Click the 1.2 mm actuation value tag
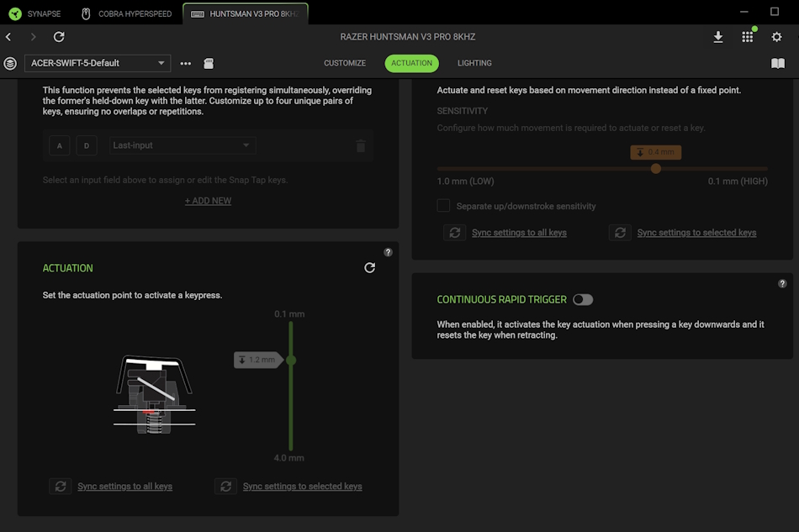Image resolution: width=799 pixels, height=532 pixels. (x=258, y=360)
